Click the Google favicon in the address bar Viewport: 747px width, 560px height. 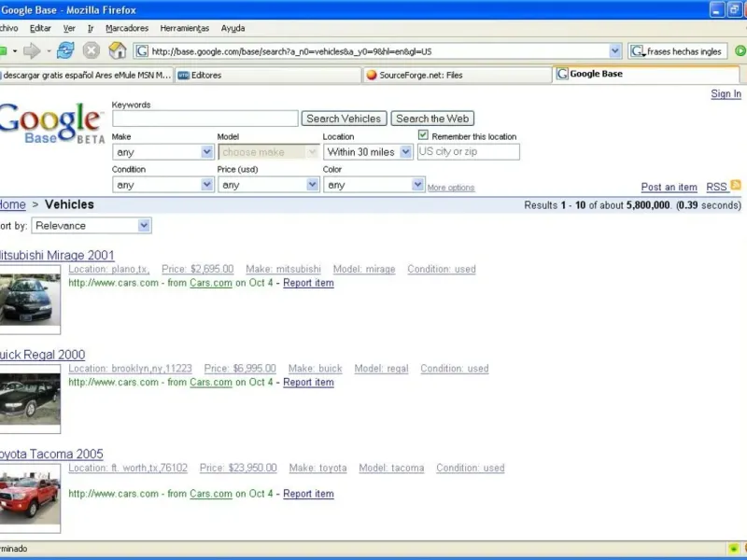[142, 51]
